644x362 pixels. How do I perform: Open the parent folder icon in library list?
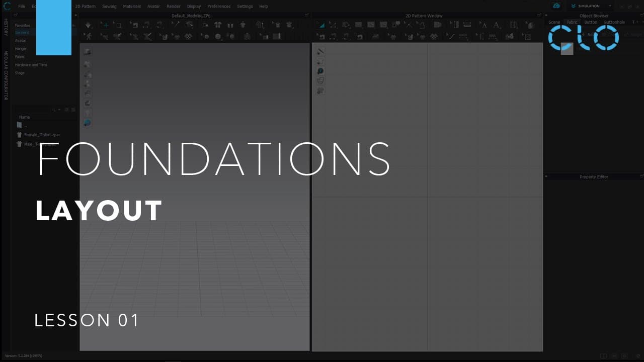20,125
